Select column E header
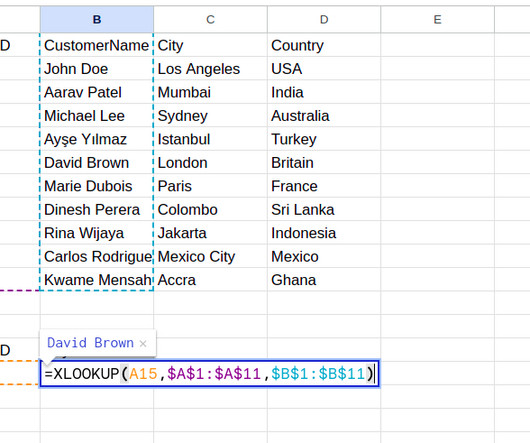The width and height of the screenshot is (530, 443). pos(437,19)
